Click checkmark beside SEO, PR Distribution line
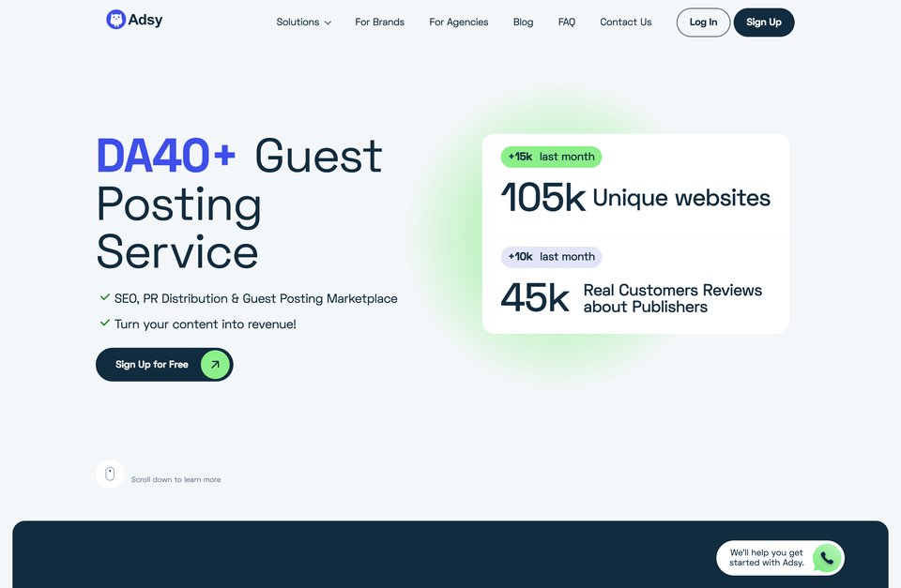Viewport: 901px width, 588px height. (x=104, y=297)
